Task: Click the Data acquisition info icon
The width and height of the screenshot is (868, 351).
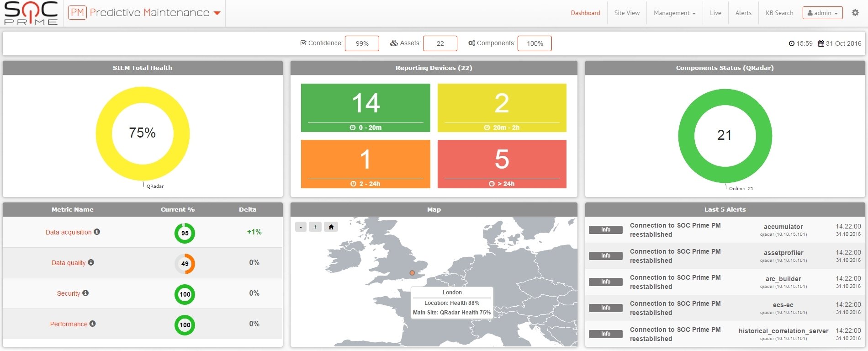Action: coord(97,232)
